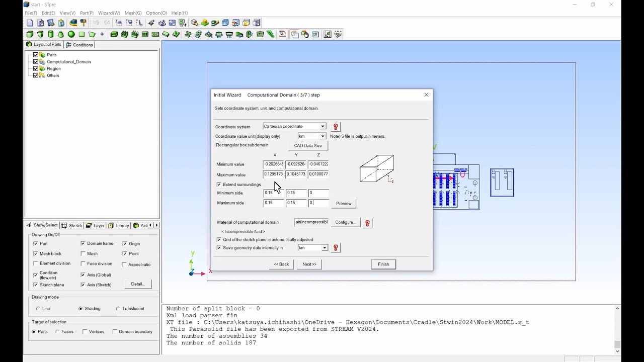
Task: Click Configure... material button
Action: 345,222
